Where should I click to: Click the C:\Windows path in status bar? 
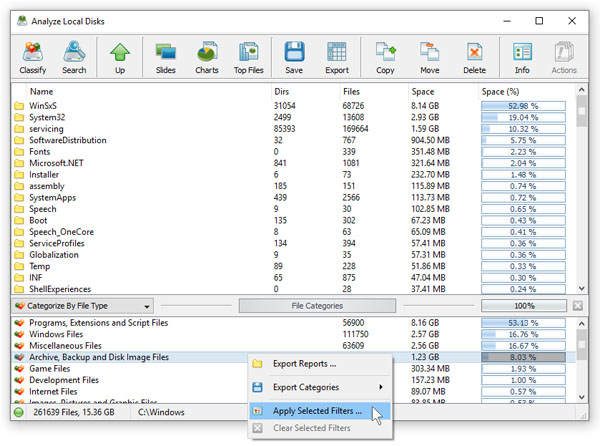point(161,412)
